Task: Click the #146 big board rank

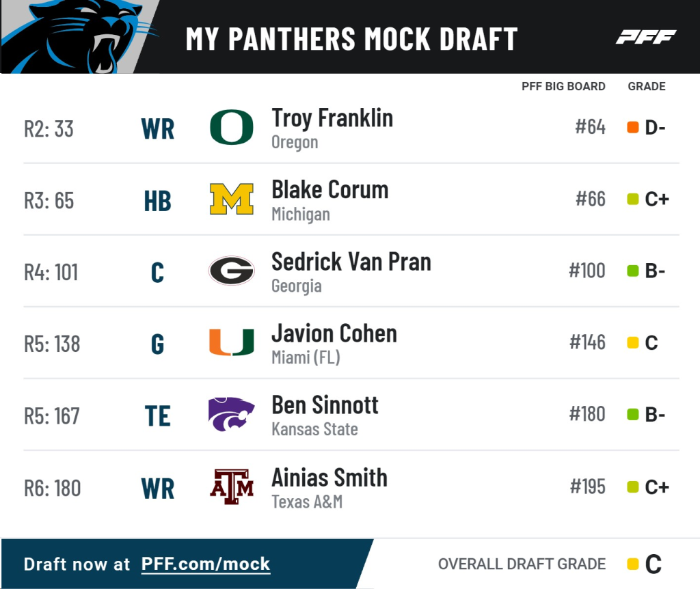Action: 587,342
